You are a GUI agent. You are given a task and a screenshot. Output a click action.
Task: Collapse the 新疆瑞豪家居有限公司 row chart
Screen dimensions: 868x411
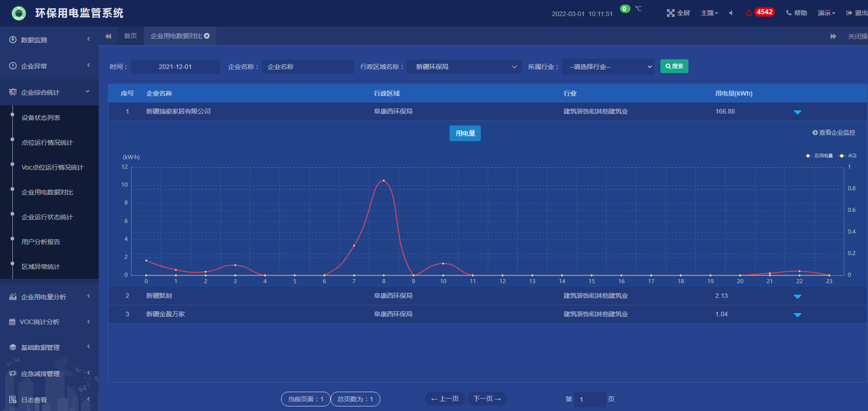tap(797, 112)
